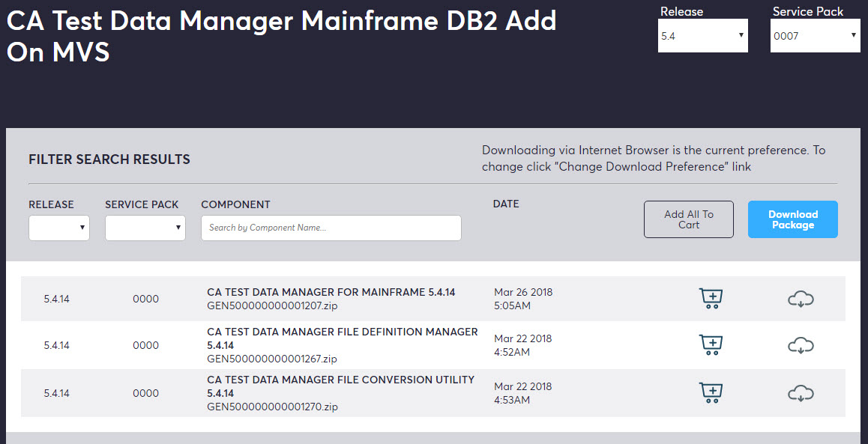The width and height of the screenshot is (868, 444).
Task: Click the Mar 22 2018 4:53AM date
Action: [522, 393]
